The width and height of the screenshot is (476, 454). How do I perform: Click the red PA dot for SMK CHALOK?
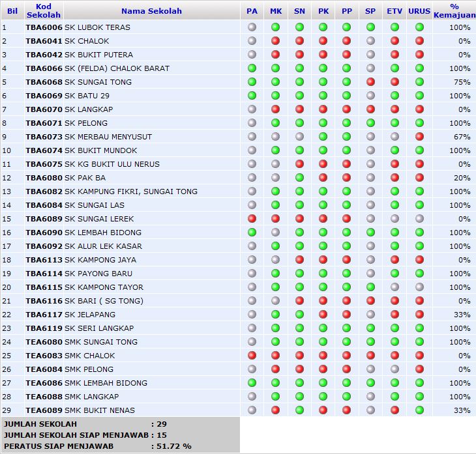pyautogui.click(x=252, y=356)
